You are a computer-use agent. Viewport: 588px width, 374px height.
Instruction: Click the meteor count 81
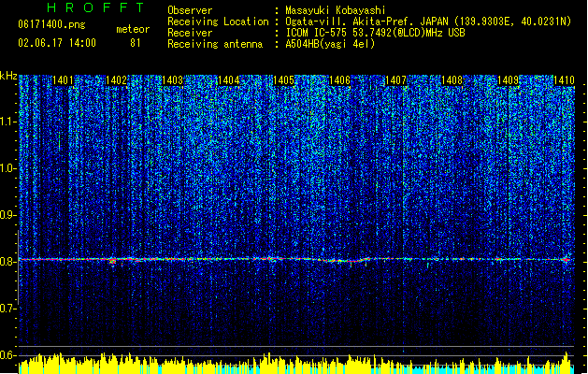(136, 43)
